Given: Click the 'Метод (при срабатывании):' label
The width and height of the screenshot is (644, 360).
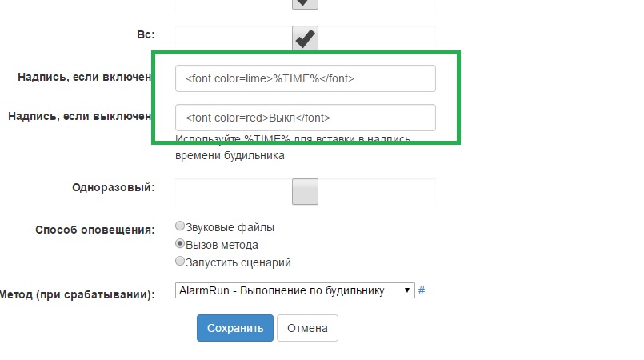Looking at the screenshot, I should click(x=77, y=294).
